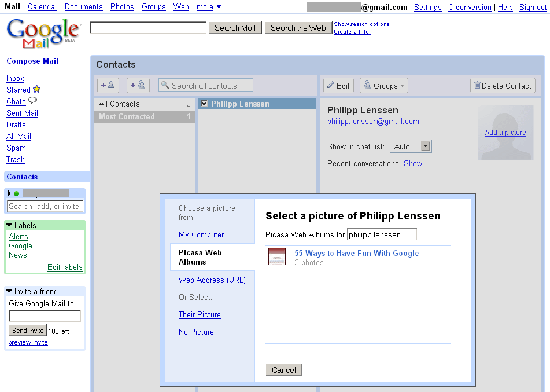Viewport: 550px width, 392px height.
Task: Click the Send Invite button
Action: (27, 330)
